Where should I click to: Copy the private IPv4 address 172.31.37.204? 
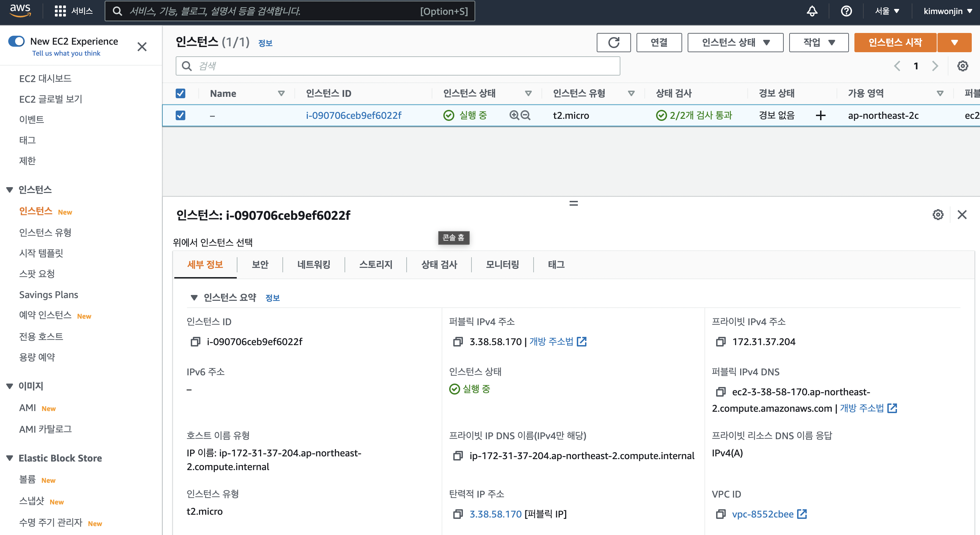[721, 342]
